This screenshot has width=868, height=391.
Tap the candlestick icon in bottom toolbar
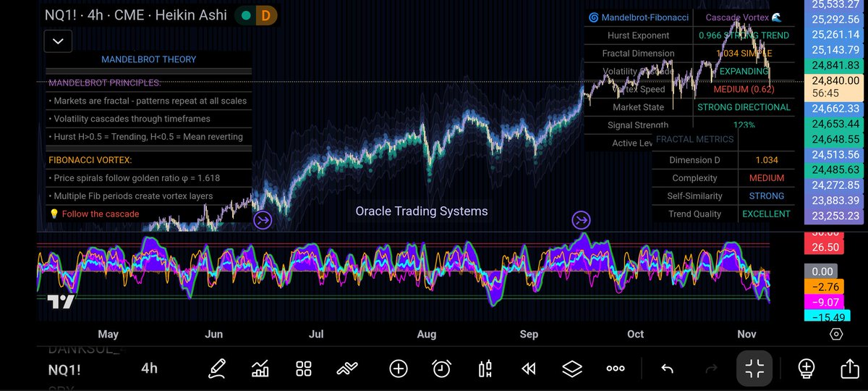pos(485,369)
